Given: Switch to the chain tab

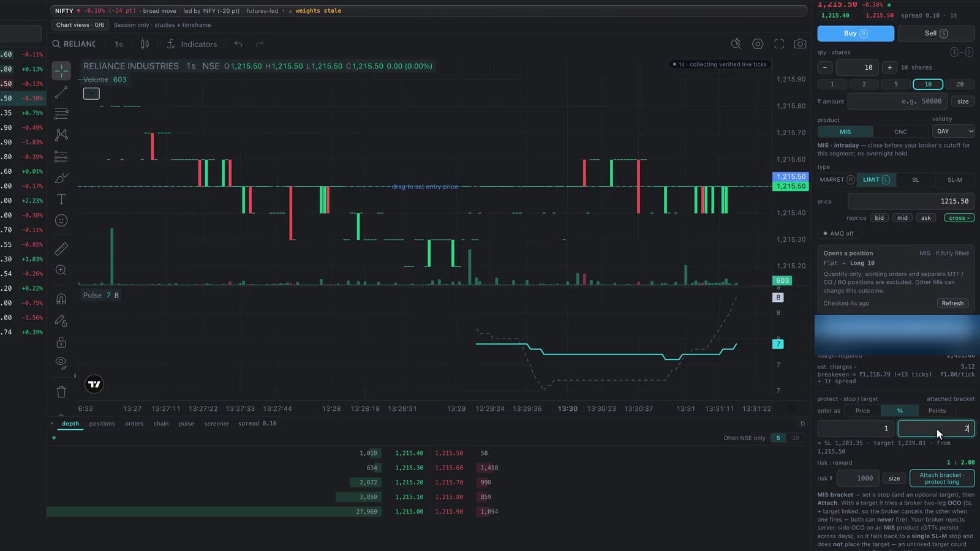Looking at the screenshot, I should pos(161,424).
